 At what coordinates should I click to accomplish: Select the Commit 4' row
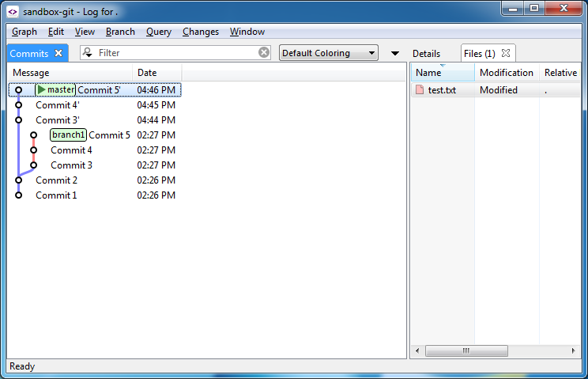pyautogui.click(x=58, y=105)
